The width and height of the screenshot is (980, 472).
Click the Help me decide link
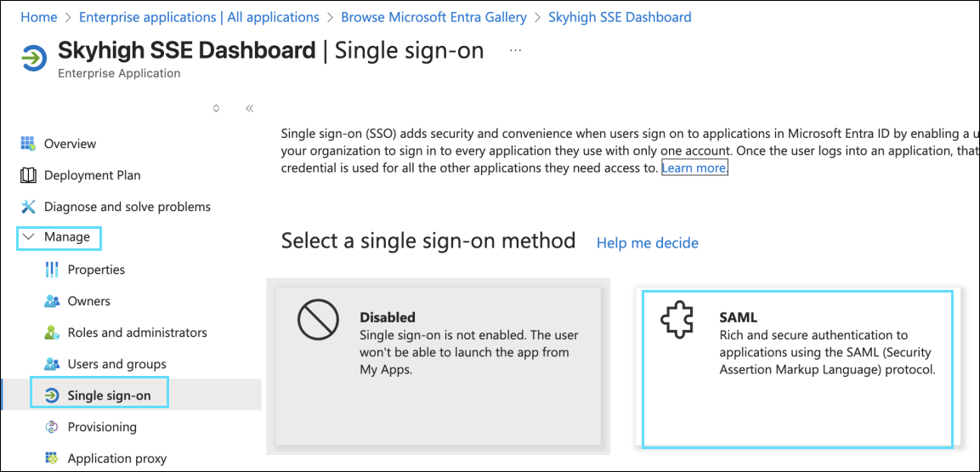point(647,243)
